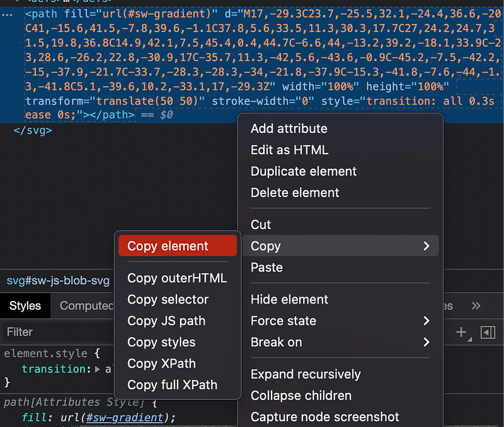
Task: Select Collapse children
Action: 340,396
